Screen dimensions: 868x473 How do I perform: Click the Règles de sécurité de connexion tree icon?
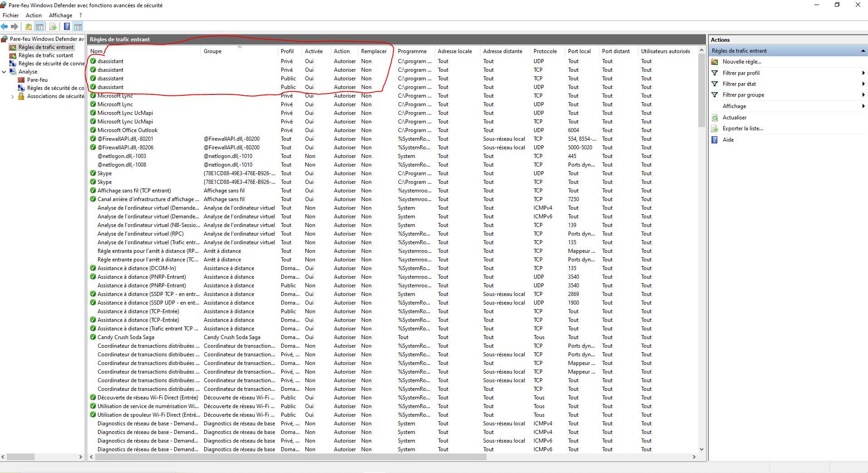(x=13, y=64)
